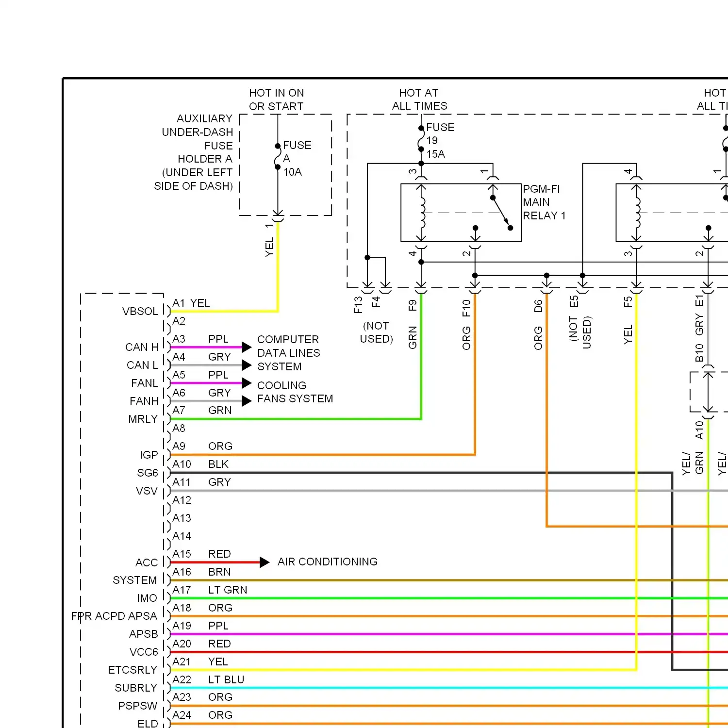Viewport: 728px width, 728px height.
Task: Click the arrowhead on the A6 GRY wire
Action: [247, 401]
